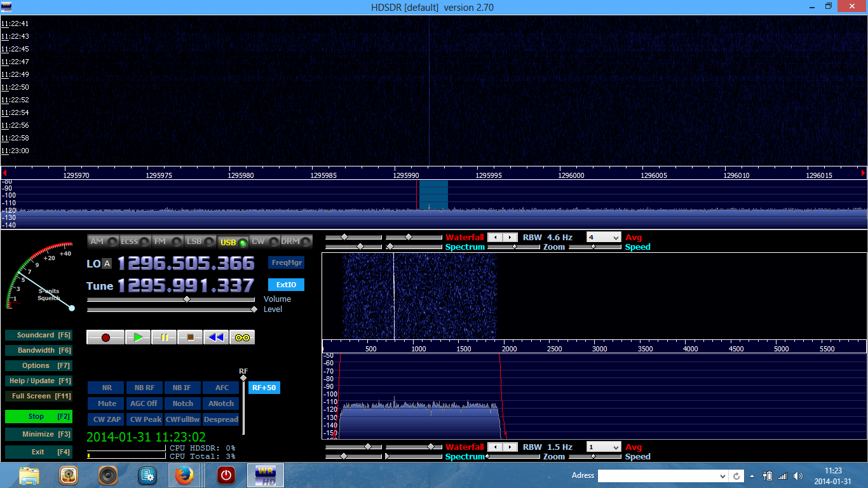Click the squelch knob on the S-meter

(x=72, y=308)
